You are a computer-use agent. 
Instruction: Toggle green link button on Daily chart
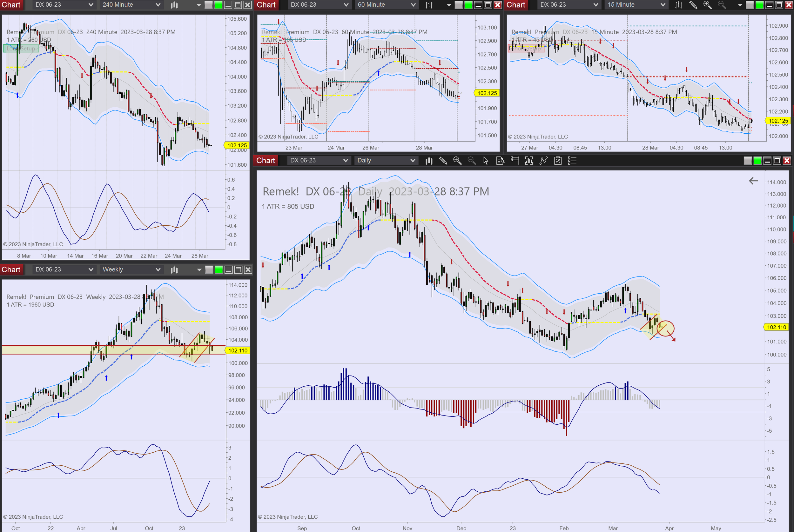757,161
